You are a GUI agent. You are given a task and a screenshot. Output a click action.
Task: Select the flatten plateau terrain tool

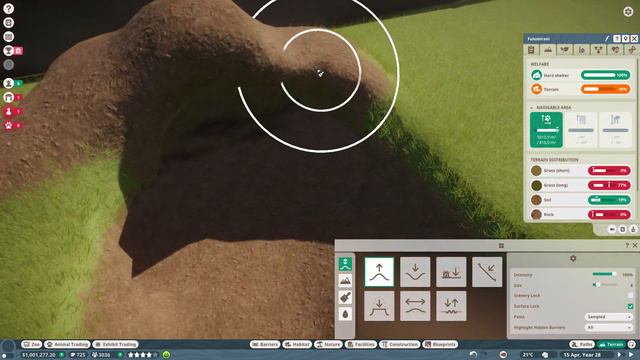point(379,306)
